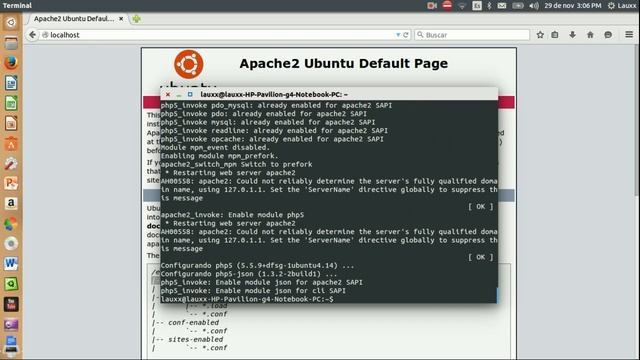Close the Apache2 Ubuntu Default tab
This screenshot has height=360, width=640.
pyautogui.click(x=121, y=19)
